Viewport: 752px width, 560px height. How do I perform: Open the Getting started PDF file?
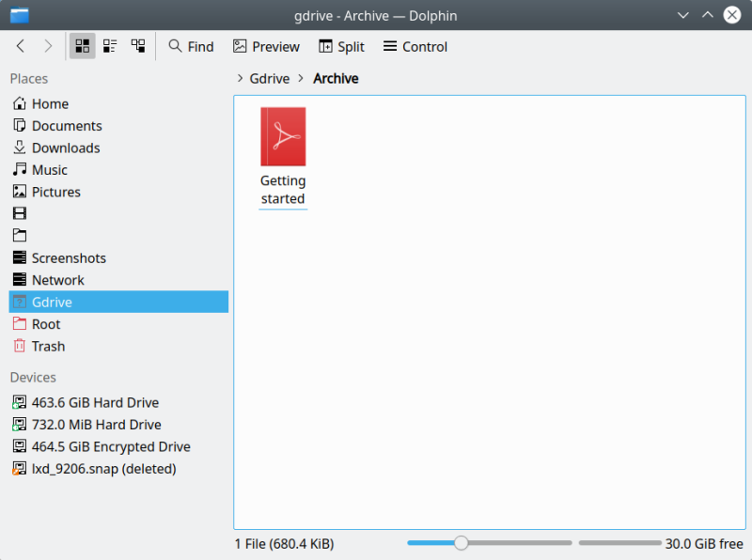pos(282,136)
